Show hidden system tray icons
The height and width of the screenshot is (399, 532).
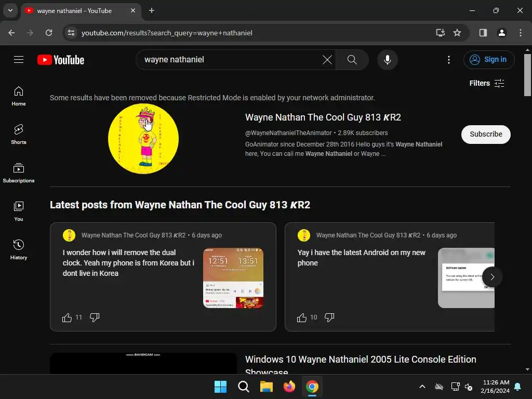[422, 387]
